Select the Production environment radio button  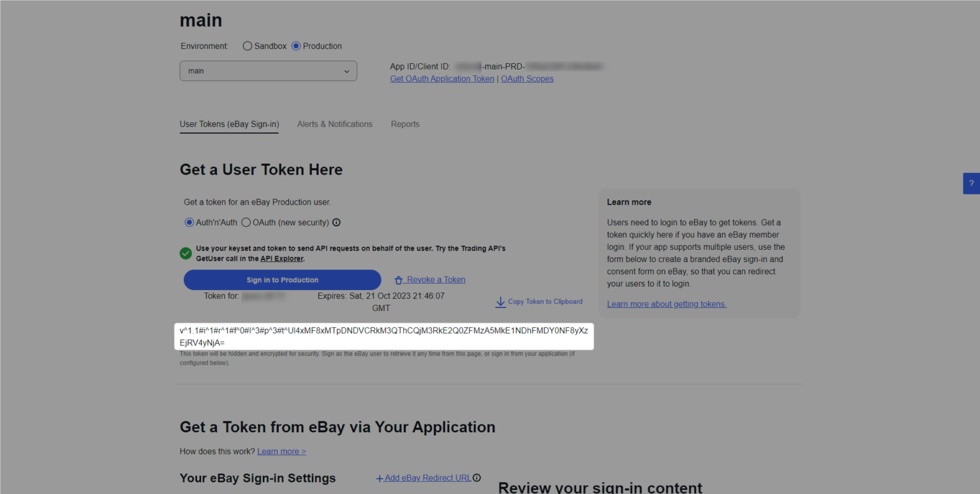(x=296, y=46)
